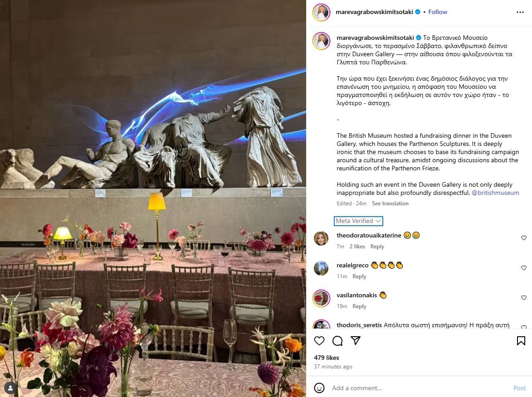Like realelgreco's comment
The width and height of the screenshot is (532, 397).
[523, 268]
